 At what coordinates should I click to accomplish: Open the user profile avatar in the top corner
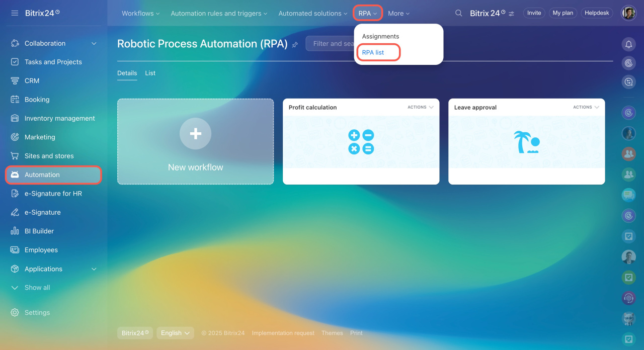click(628, 13)
